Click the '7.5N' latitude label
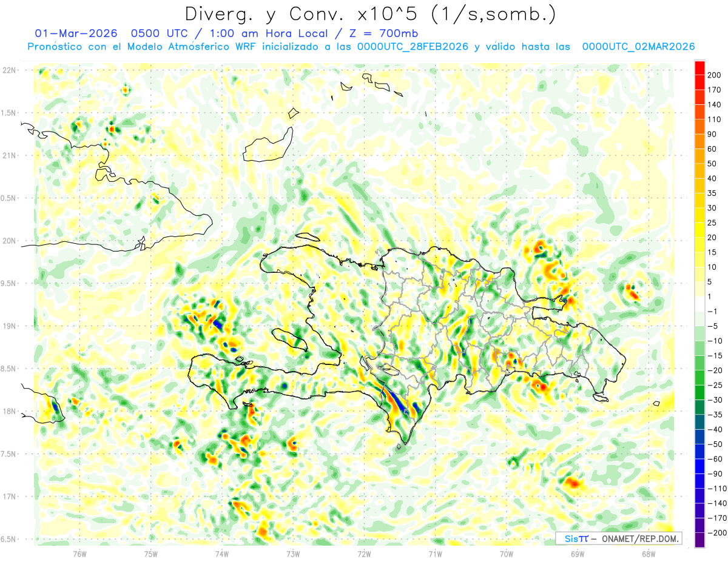Image resolution: width=728 pixels, height=562 pixels. point(8,453)
